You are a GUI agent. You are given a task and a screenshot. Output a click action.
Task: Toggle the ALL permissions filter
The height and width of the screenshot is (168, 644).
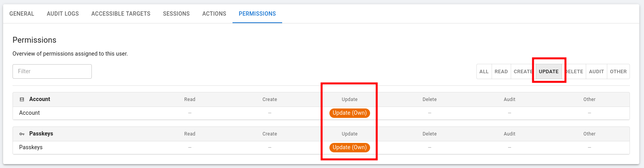pyautogui.click(x=484, y=72)
